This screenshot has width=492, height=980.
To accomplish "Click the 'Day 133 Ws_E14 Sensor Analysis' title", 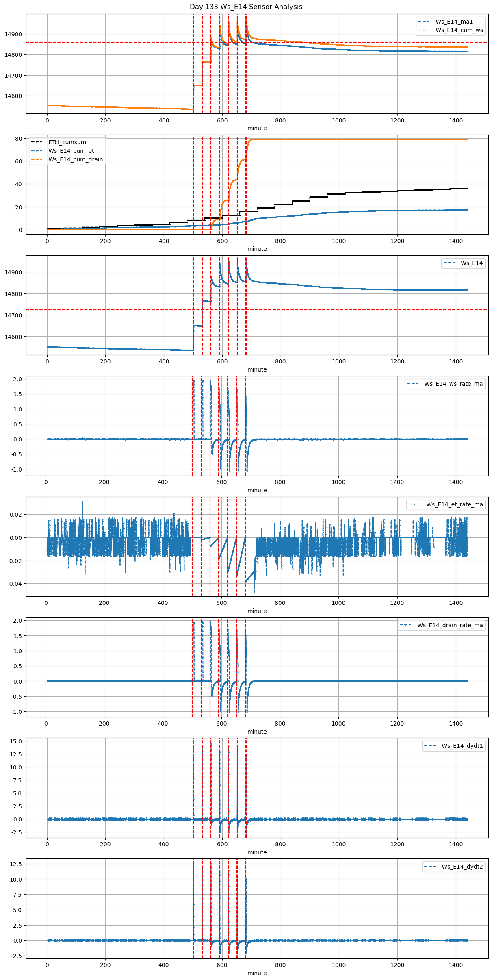I will [x=246, y=7].
